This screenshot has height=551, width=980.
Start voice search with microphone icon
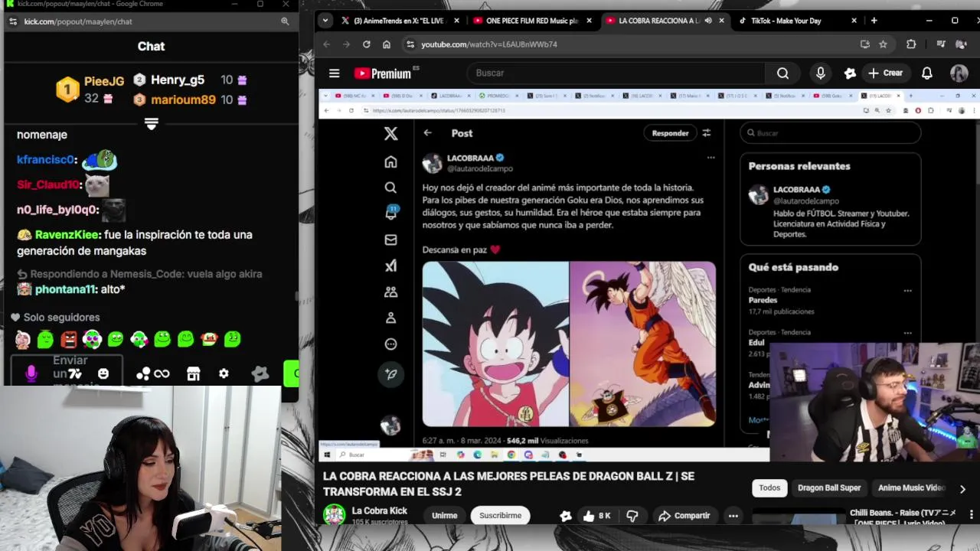[x=820, y=73]
